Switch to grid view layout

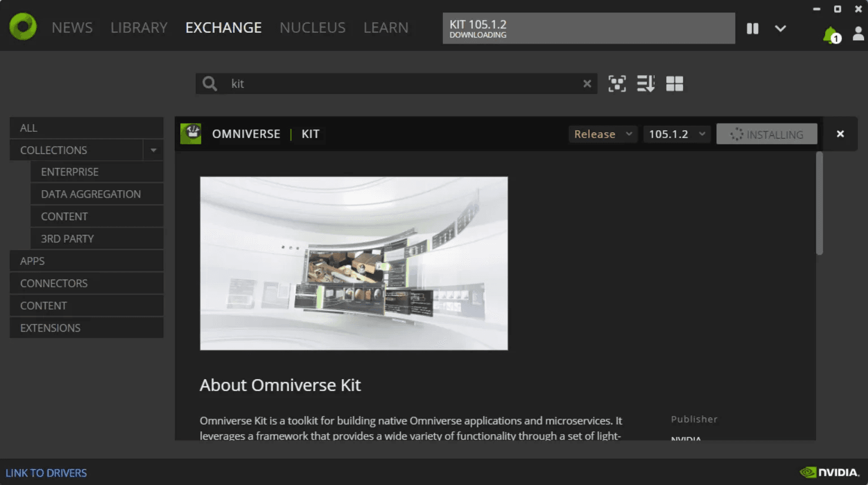(x=675, y=84)
